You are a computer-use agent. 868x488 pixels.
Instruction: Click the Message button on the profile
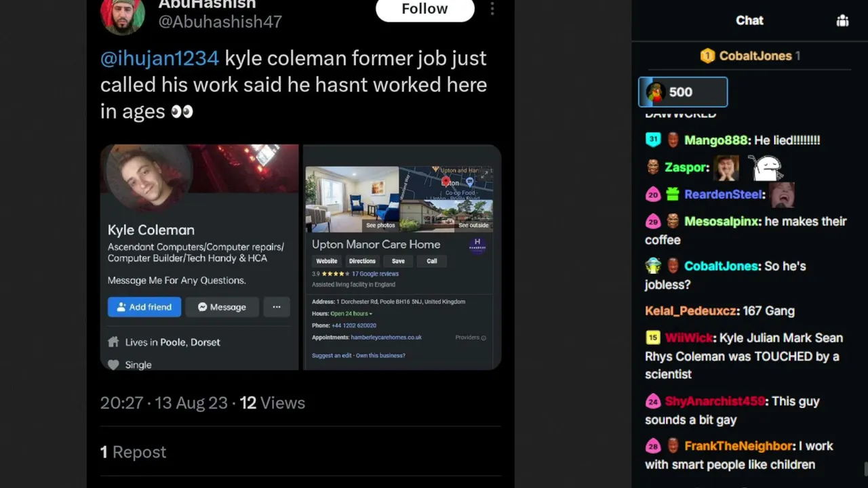click(222, 307)
